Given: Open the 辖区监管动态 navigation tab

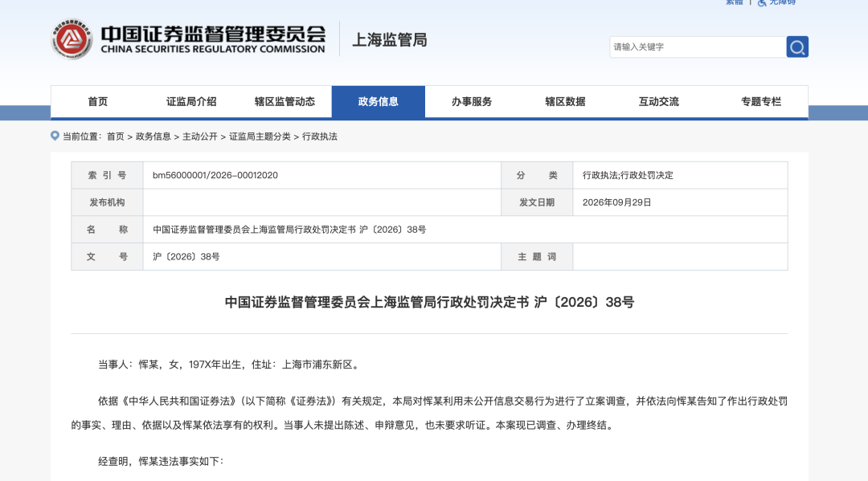Looking at the screenshot, I should pos(285,102).
